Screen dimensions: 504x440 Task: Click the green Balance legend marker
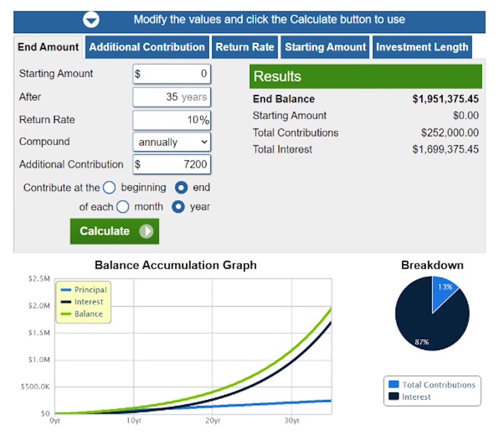[66, 314]
